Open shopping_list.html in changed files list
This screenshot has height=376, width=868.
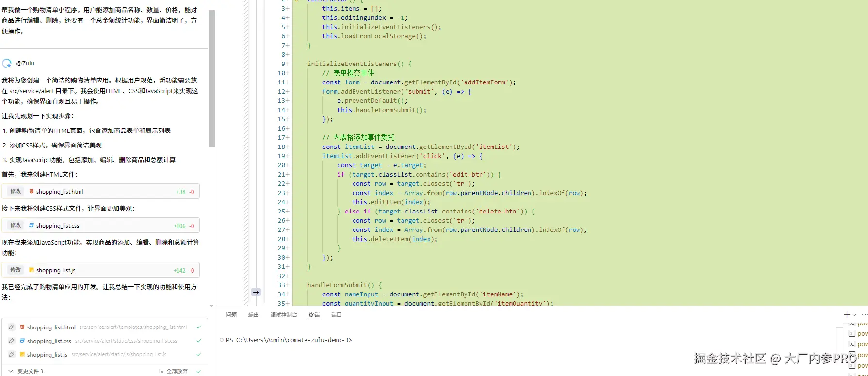click(51, 327)
